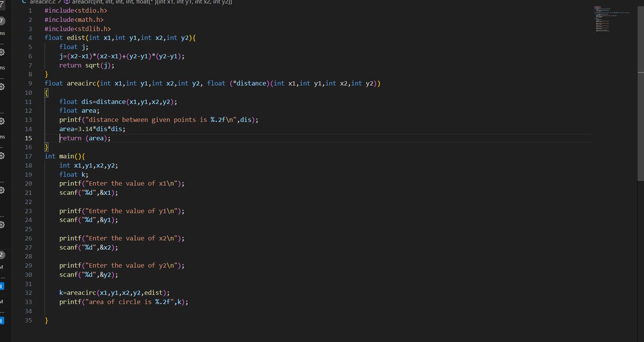Click '(*distance)' function pointer parameter
This screenshot has height=342, width=644.
(248, 83)
